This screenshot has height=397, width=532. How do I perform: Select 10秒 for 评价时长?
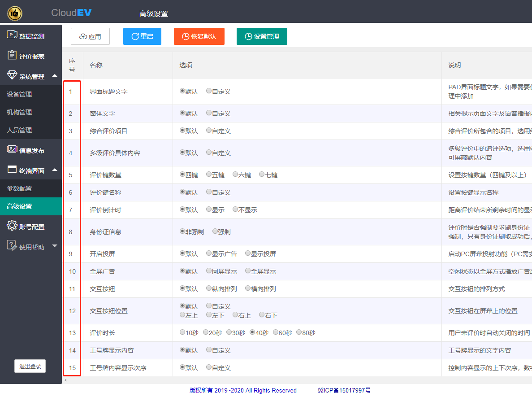click(182, 332)
